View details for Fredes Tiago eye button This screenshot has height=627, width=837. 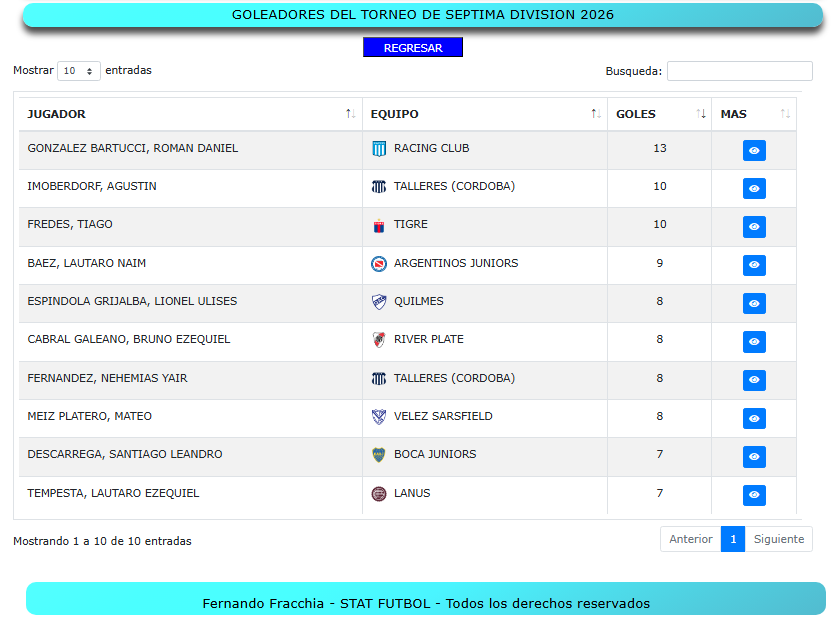coord(754,227)
